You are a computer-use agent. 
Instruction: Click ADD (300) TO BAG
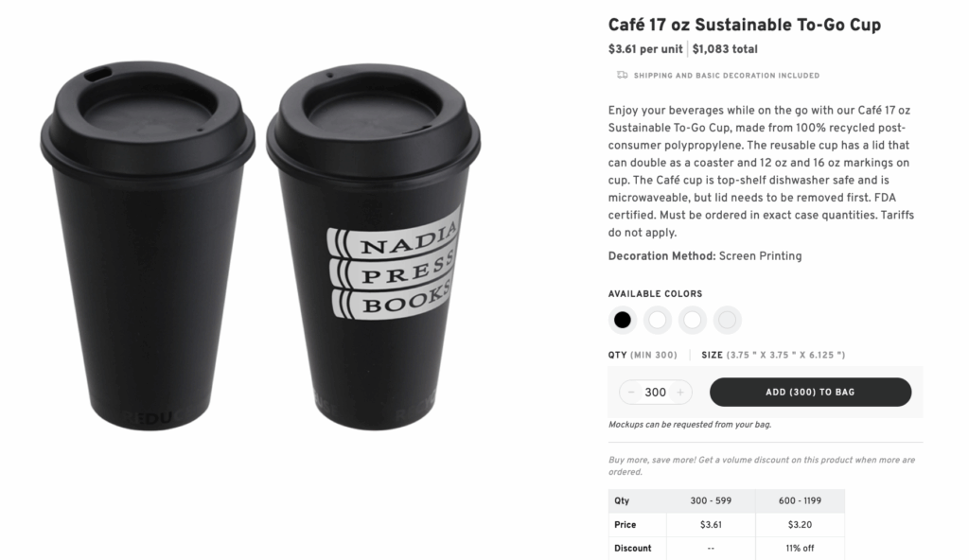(811, 392)
